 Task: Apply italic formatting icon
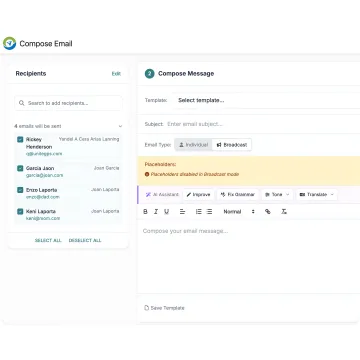coord(156,212)
